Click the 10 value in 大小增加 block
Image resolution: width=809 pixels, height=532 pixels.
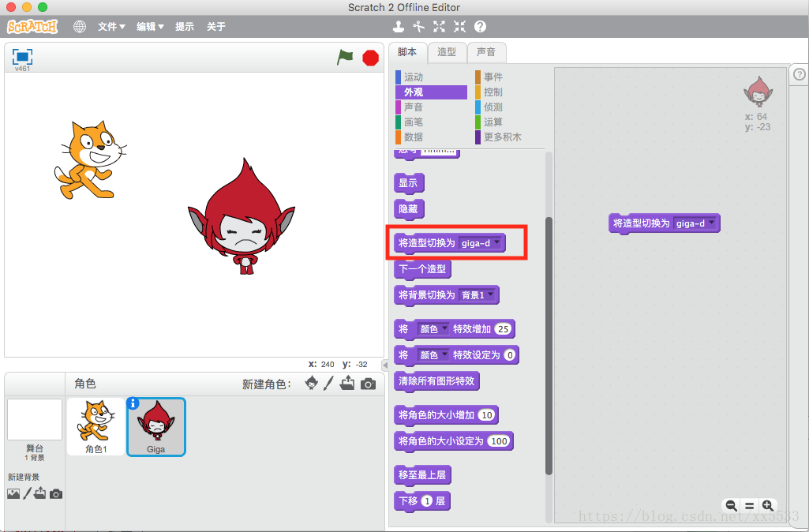[486, 415]
